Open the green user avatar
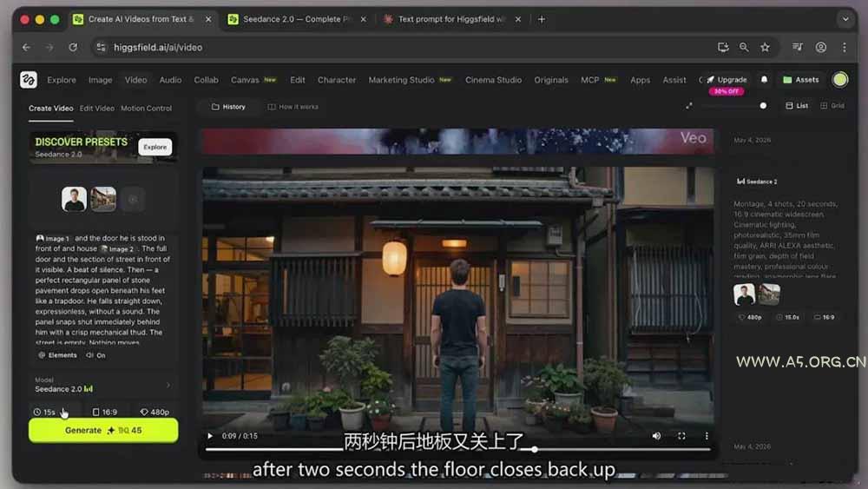Viewport: 868px width, 489px height. [839, 80]
